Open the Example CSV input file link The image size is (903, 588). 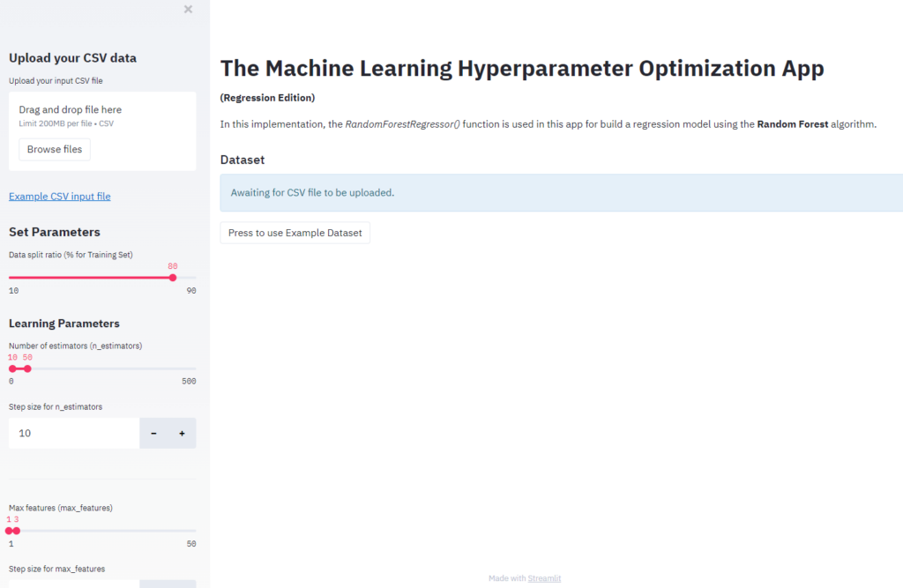(60, 197)
